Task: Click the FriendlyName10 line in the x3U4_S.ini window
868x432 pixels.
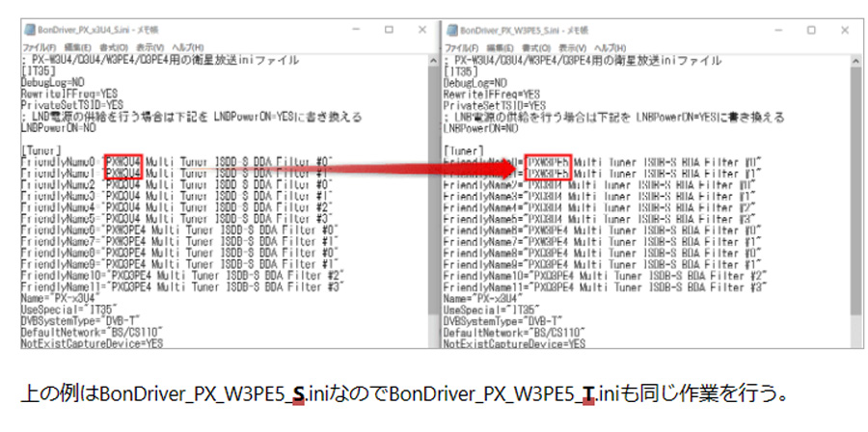Action: point(182,275)
